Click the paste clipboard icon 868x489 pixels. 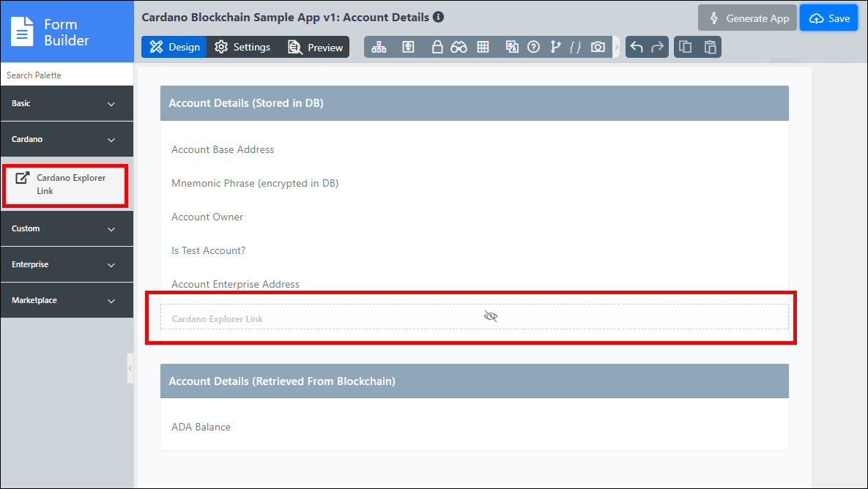pos(711,47)
